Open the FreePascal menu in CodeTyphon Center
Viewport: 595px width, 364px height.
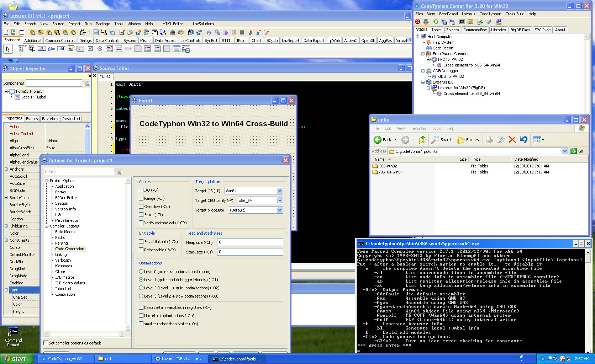click(x=448, y=14)
